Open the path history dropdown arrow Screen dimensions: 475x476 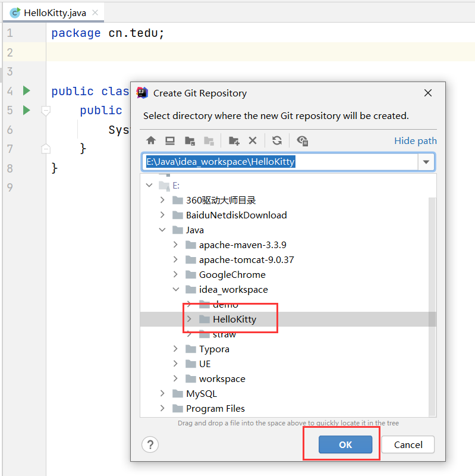pyautogui.click(x=426, y=162)
